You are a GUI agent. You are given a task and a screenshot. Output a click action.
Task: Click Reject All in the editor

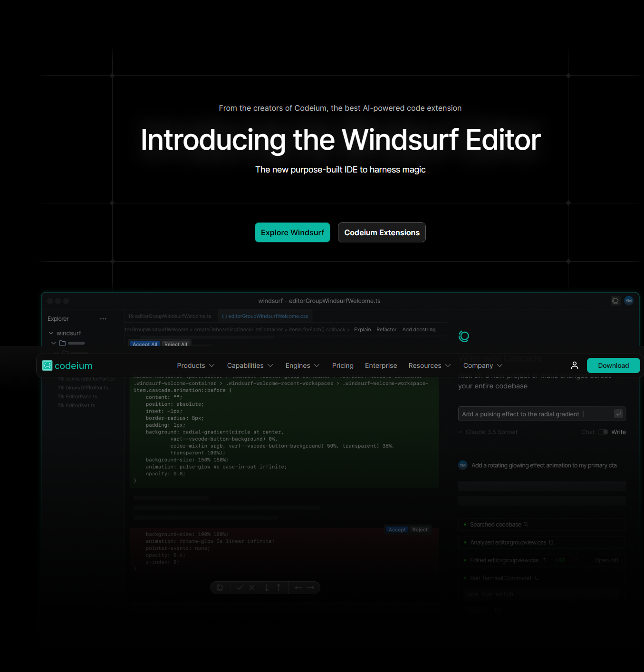[x=176, y=344]
